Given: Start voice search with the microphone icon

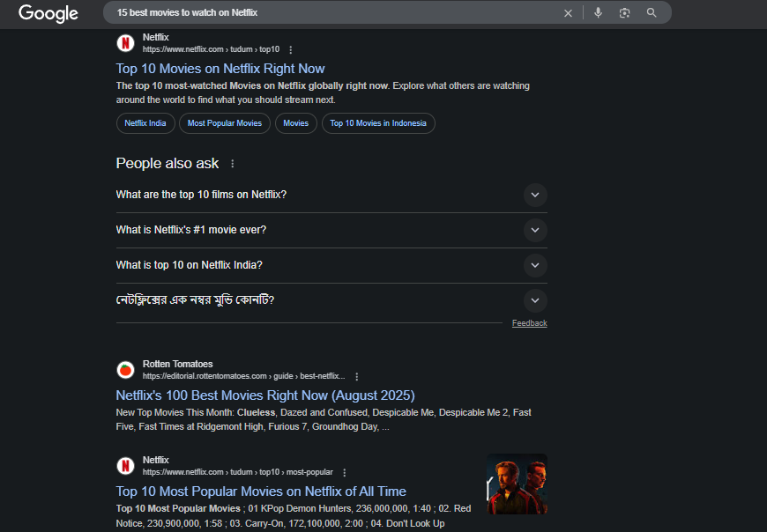Looking at the screenshot, I should click(598, 12).
